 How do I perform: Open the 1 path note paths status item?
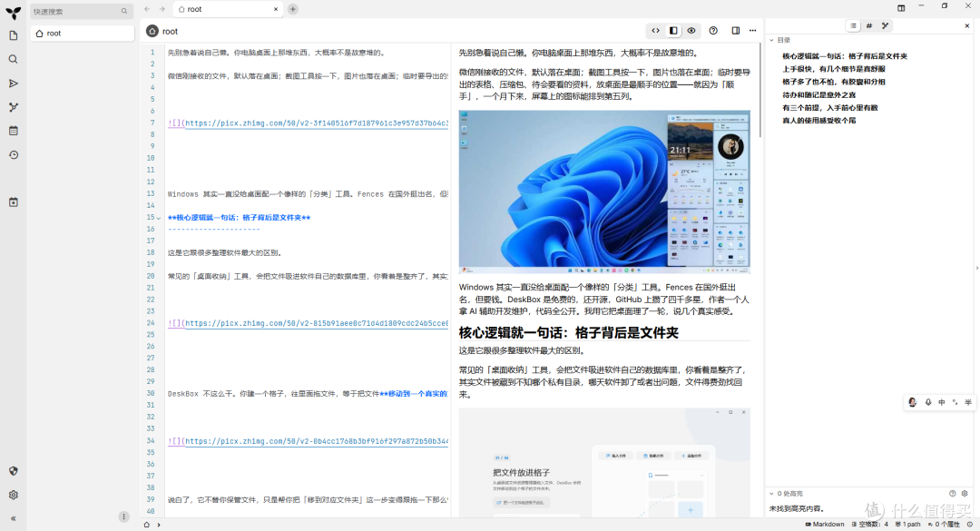(908, 524)
